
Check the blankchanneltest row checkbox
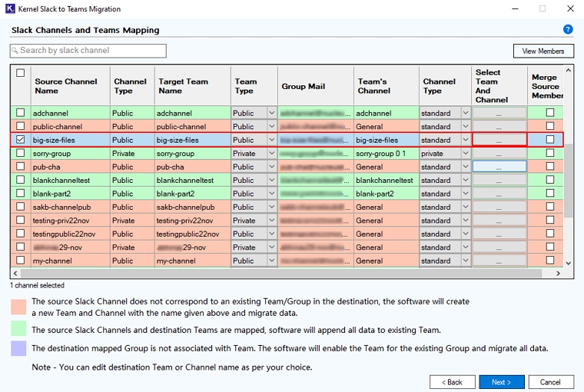pos(21,180)
